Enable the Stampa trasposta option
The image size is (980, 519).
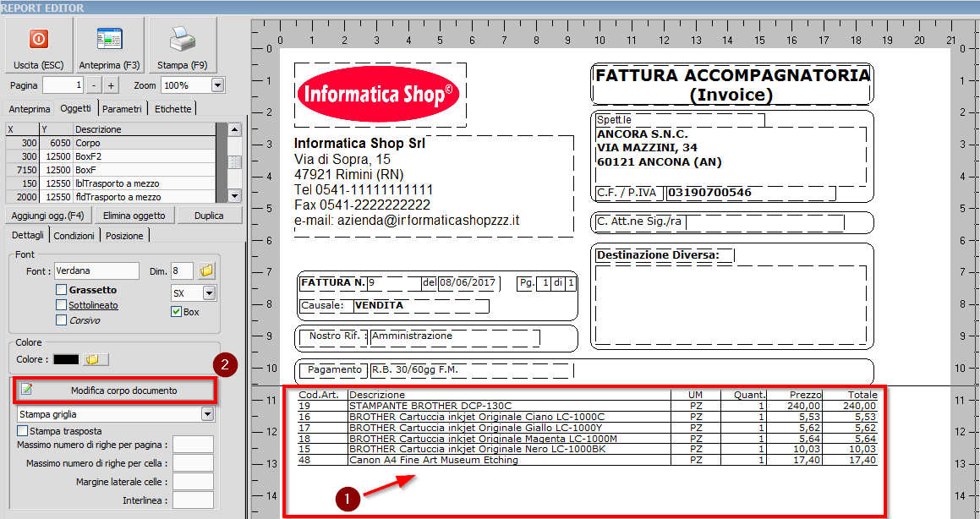point(23,431)
